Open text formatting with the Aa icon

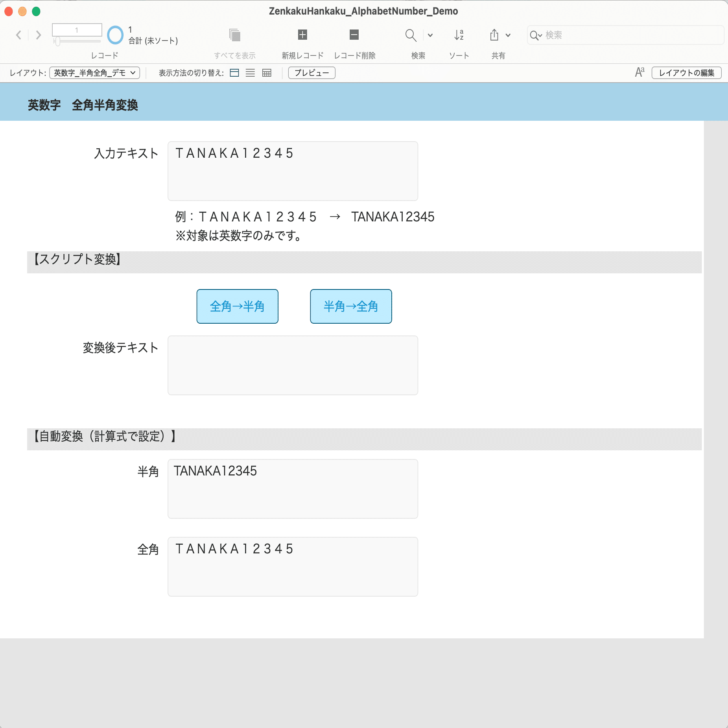639,72
